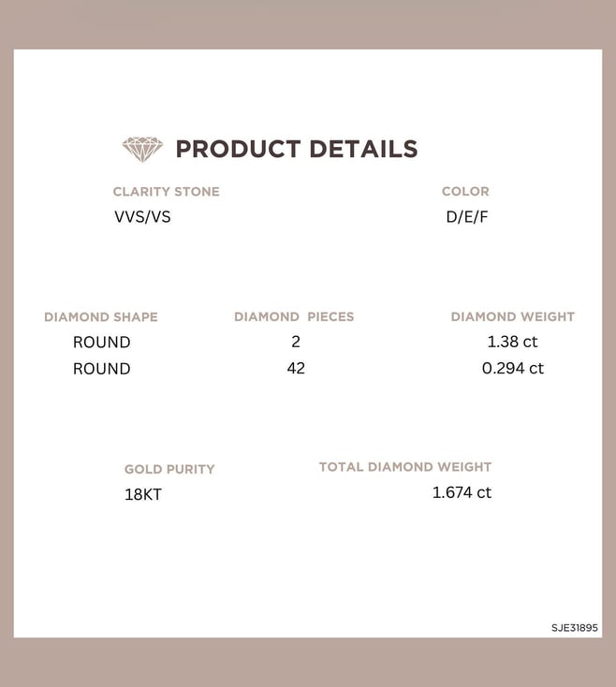This screenshot has height=687, width=616.
Task: Select the 18KT gold purity value
Action: [x=143, y=494]
